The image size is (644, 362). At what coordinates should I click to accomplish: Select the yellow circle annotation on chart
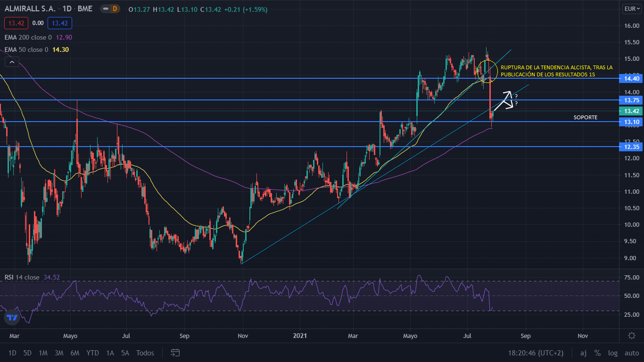pyautogui.click(x=487, y=71)
